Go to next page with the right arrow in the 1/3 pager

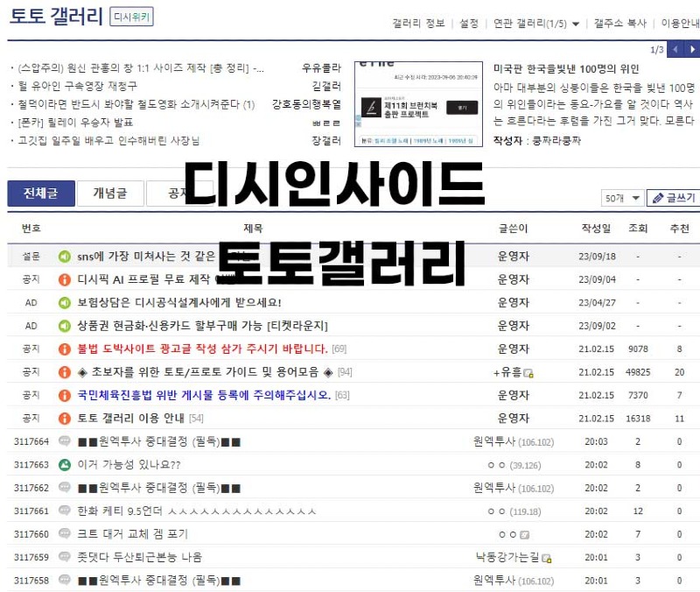click(x=691, y=50)
